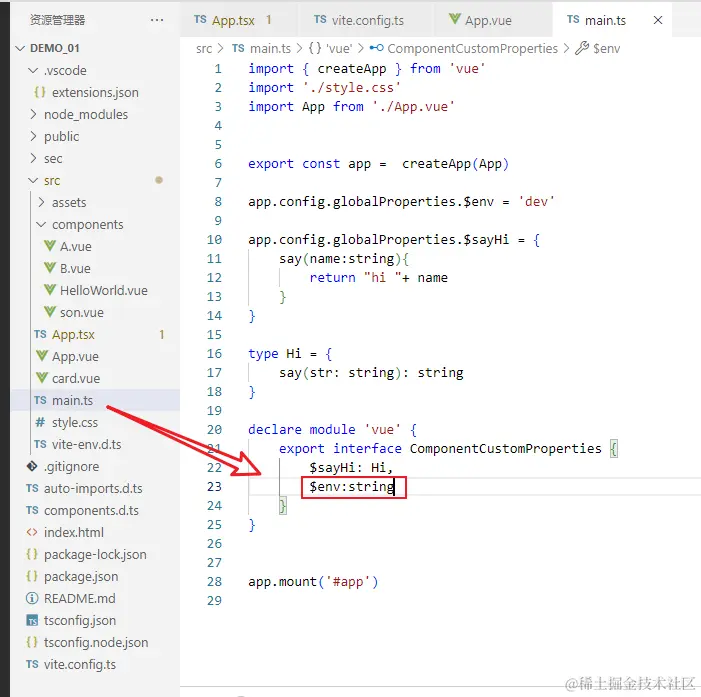Click line number 10 in the gutter
Screen dimensions: 701x697
(x=214, y=240)
